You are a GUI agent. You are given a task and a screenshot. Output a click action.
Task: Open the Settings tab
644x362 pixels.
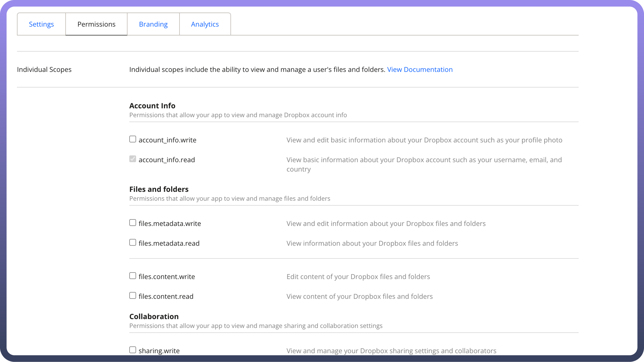tap(41, 24)
